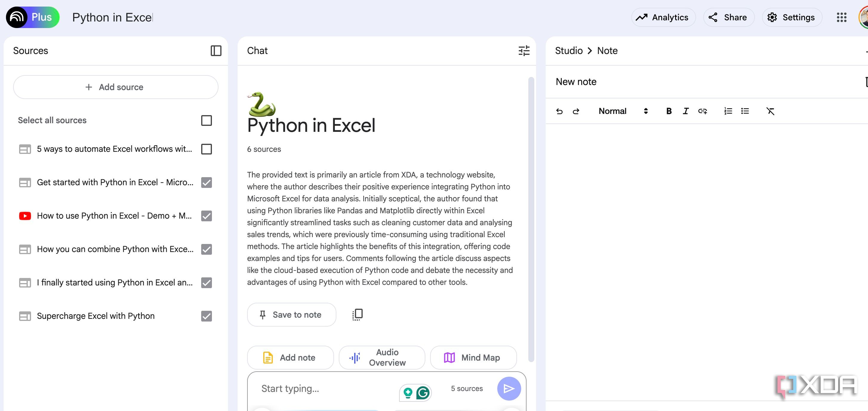This screenshot has height=411, width=868.
Task: Click Save to note
Action: click(291, 314)
